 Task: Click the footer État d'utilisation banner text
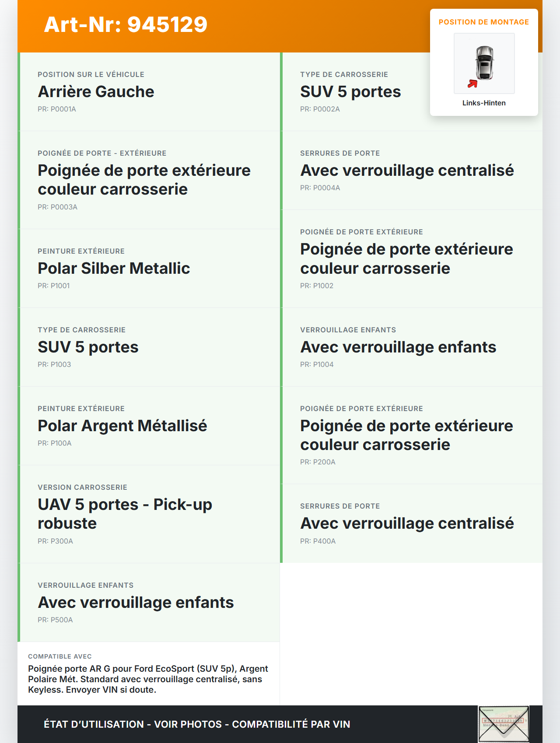coord(197,724)
